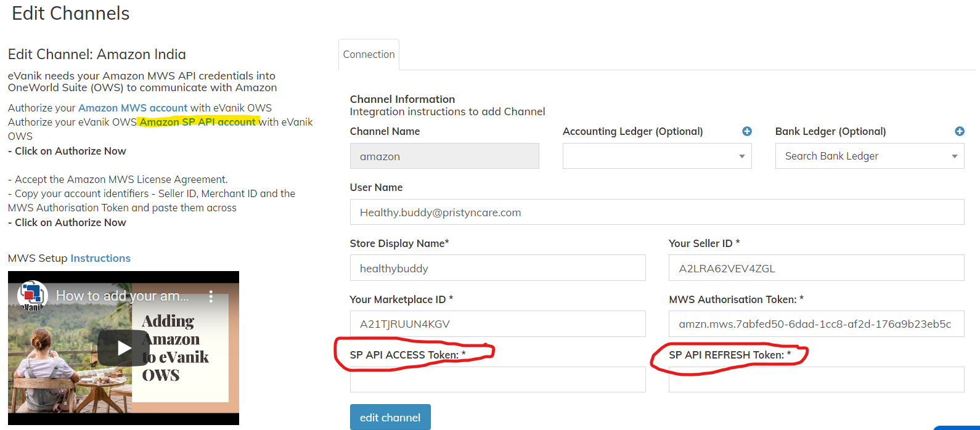This screenshot has height=430, width=980.
Task: Click the Channel Name field containing amazon
Action: pos(444,156)
